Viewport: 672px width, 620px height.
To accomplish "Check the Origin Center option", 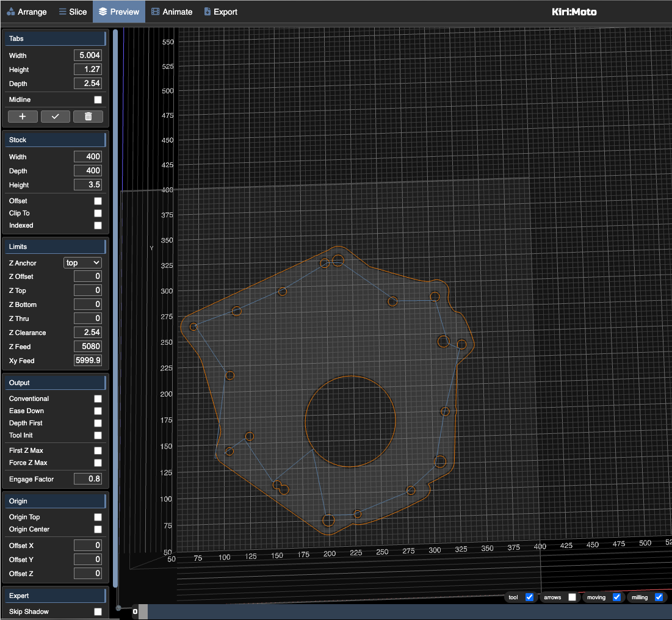I will 98,529.
